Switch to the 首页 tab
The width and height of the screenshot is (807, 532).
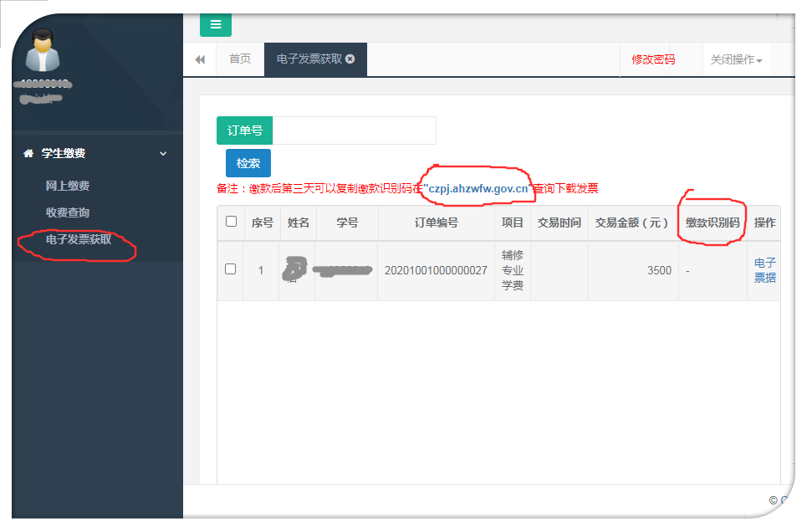[240, 59]
